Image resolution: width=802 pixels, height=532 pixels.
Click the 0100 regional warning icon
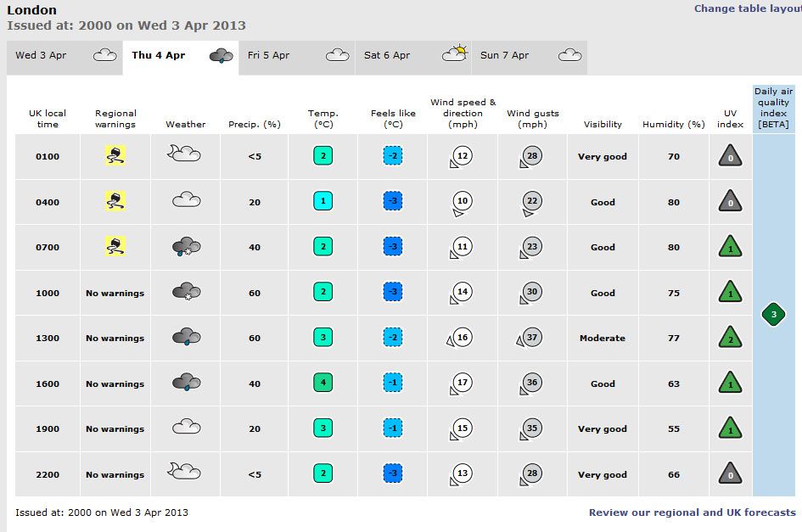pyautogui.click(x=115, y=156)
